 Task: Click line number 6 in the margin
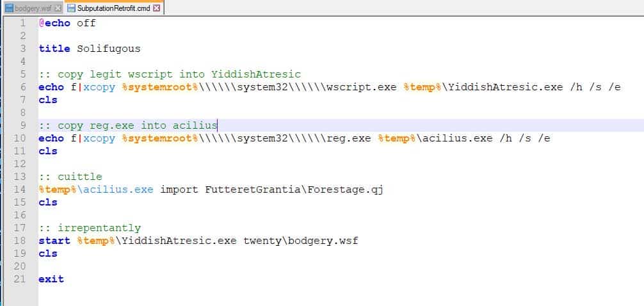22,87
